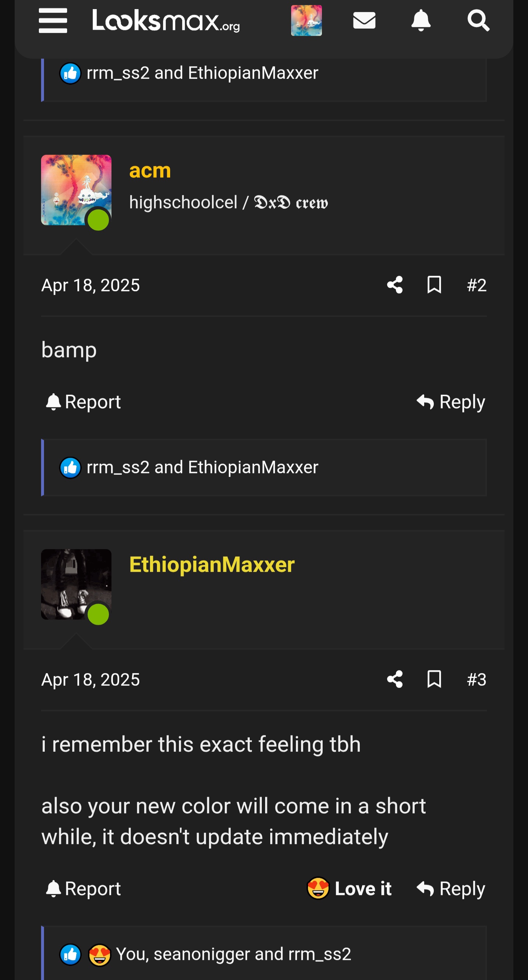528x980 pixels.
Task: Click the Looksmax.org logo
Action: [x=166, y=20]
